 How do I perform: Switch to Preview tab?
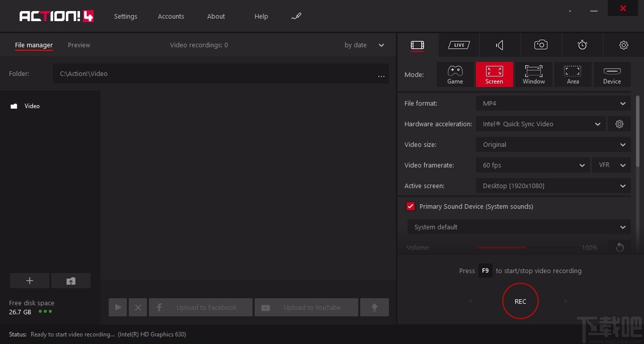click(79, 45)
